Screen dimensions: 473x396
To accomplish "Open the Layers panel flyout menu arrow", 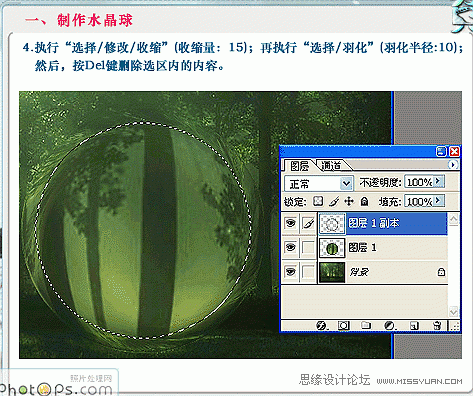I will tap(453, 165).
